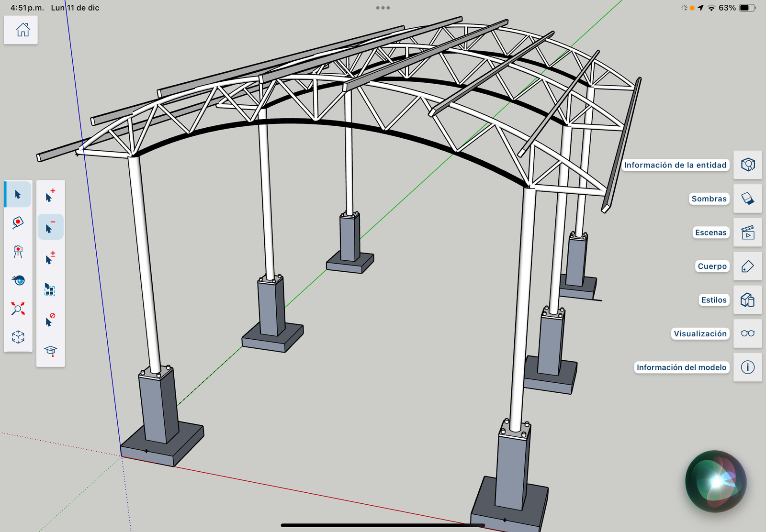Image resolution: width=766 pixels, height=532 pixels.
Task: Click the Sombras label
Action: 709,199
